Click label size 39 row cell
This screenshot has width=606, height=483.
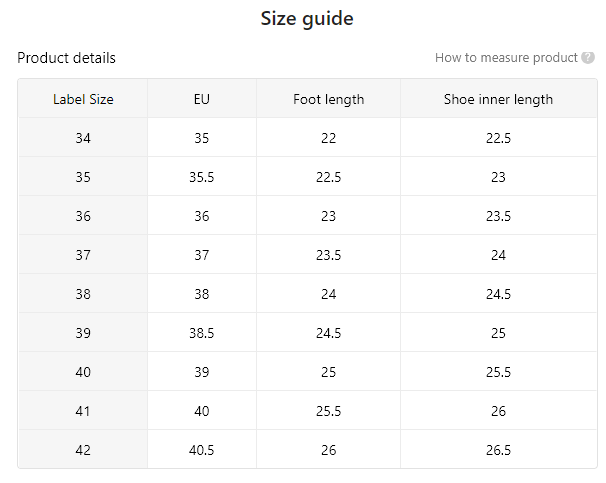[83, 333]
